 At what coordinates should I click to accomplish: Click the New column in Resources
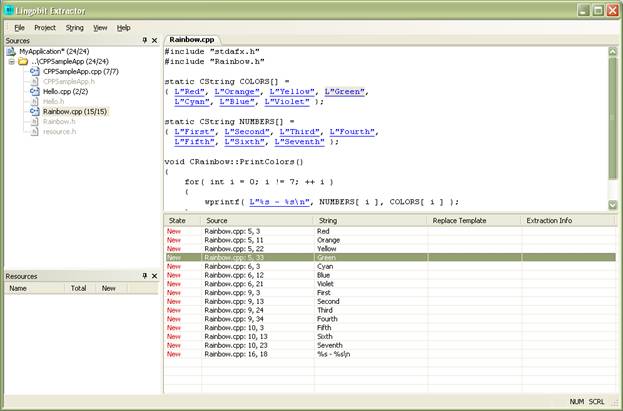point(111,288)
